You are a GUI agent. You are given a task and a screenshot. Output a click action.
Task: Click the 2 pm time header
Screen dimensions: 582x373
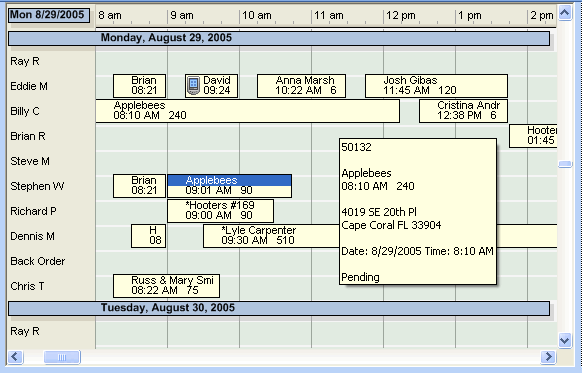[542, 16]
